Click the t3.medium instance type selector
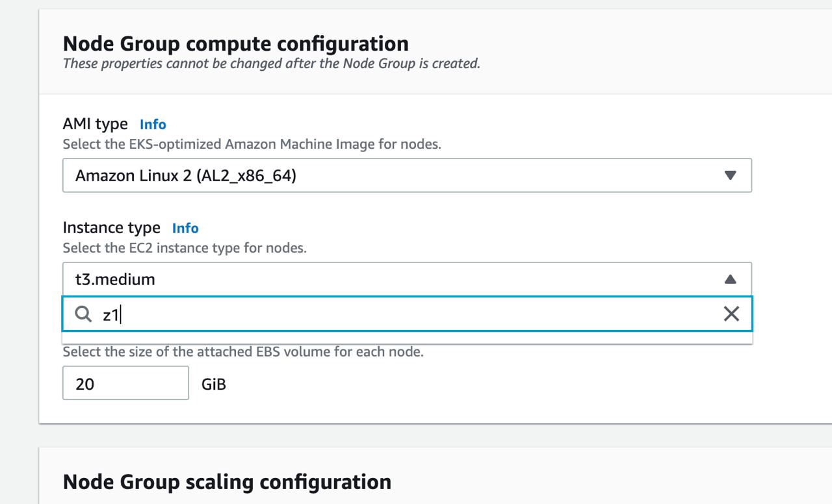832x504 pixels. [x=407, y=279]
